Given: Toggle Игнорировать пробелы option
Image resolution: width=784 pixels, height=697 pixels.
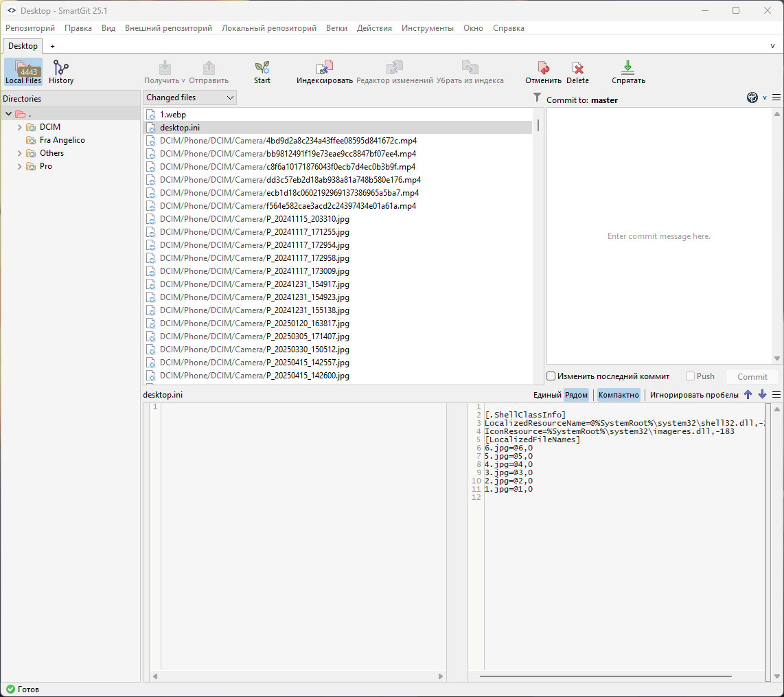Looking at the screenshot, I should tap(694, 395).
